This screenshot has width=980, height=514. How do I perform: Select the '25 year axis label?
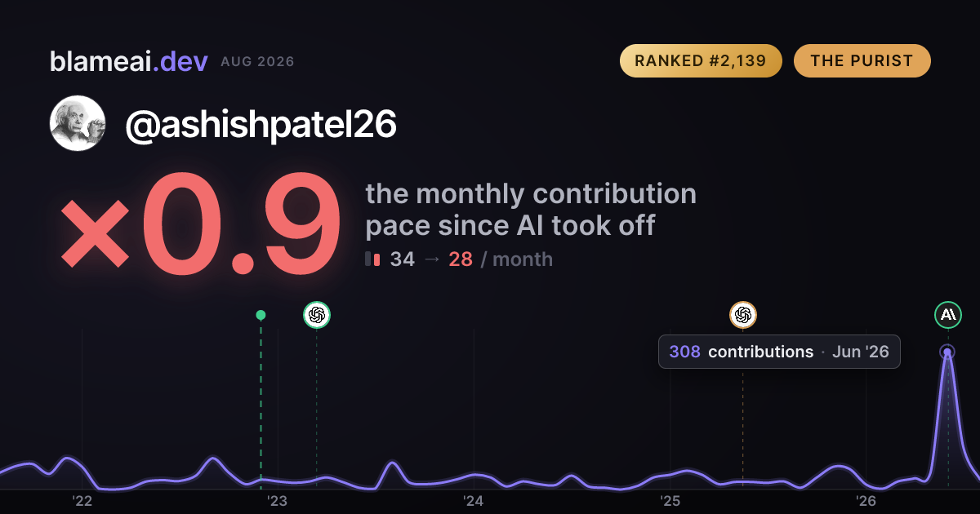coord(670,501)
